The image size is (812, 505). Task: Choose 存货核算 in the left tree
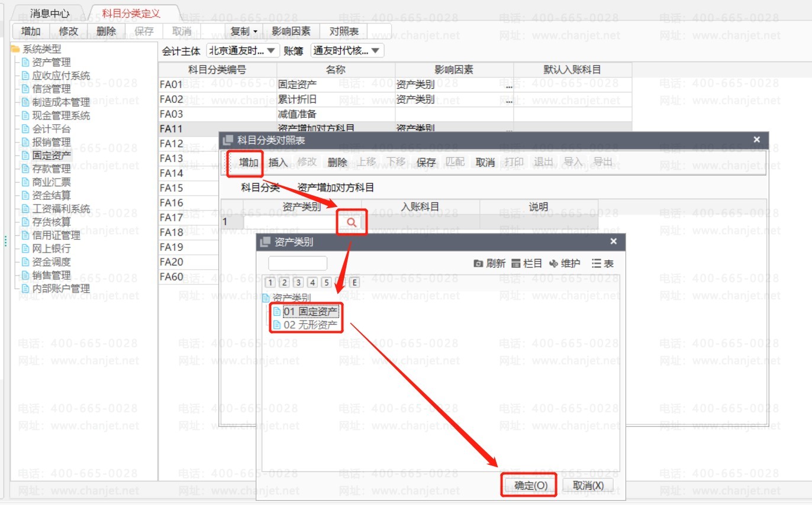(x=51, y=222)
